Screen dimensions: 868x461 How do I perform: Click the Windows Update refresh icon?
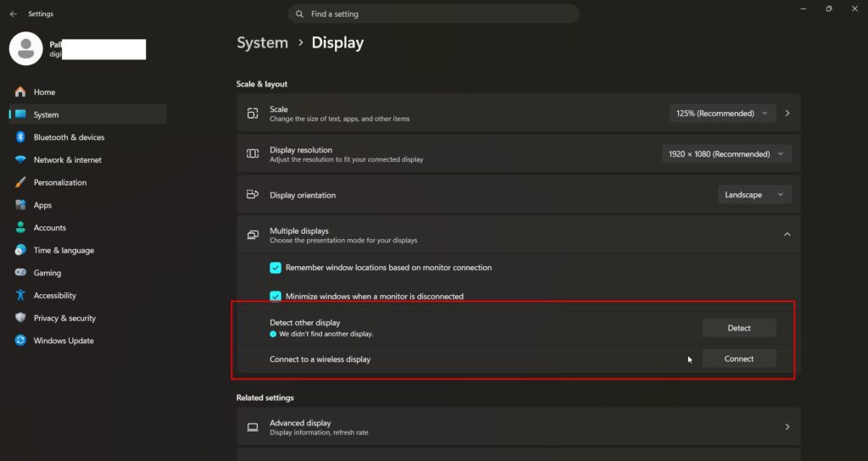[x=20, y=341]
